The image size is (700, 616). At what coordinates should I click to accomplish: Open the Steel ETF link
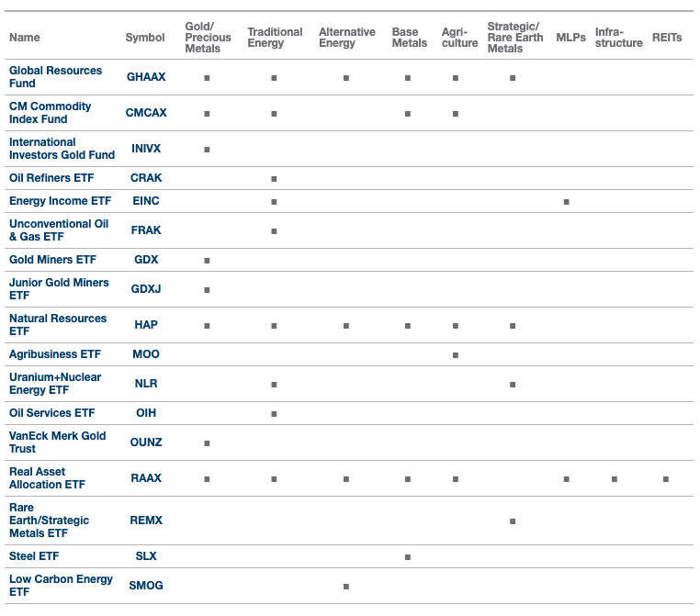34,556
